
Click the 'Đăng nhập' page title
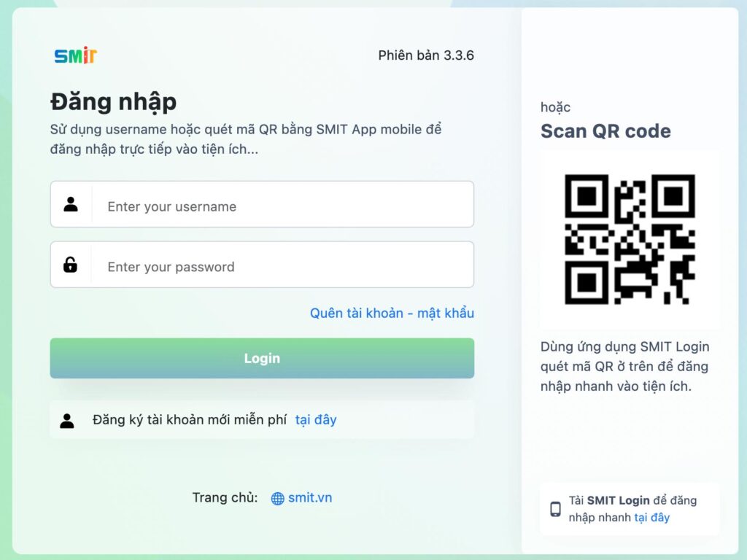pyautogui.click(x=113, y=101)
